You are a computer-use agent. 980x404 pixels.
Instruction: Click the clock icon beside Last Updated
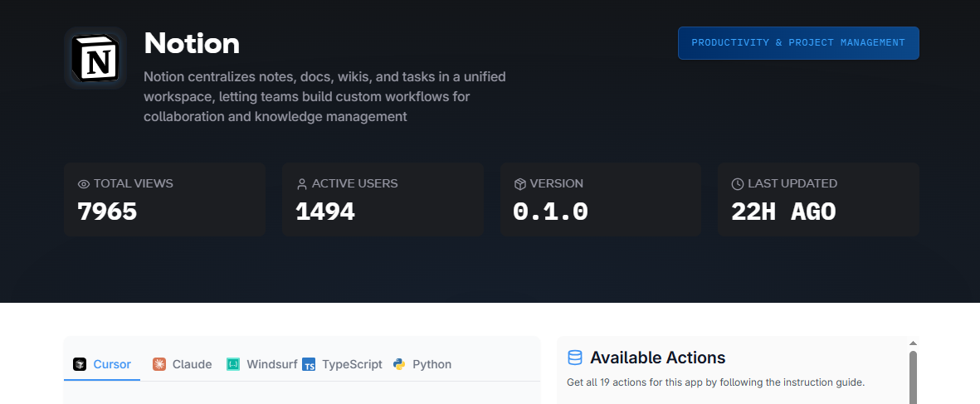point(738,184)
